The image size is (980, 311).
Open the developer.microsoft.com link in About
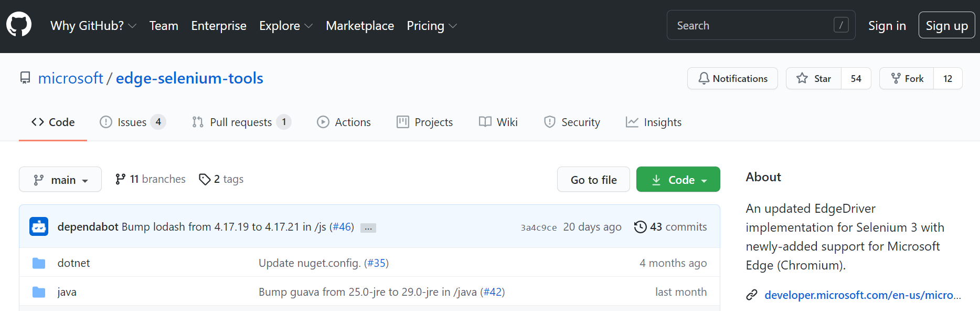point(862,295)
